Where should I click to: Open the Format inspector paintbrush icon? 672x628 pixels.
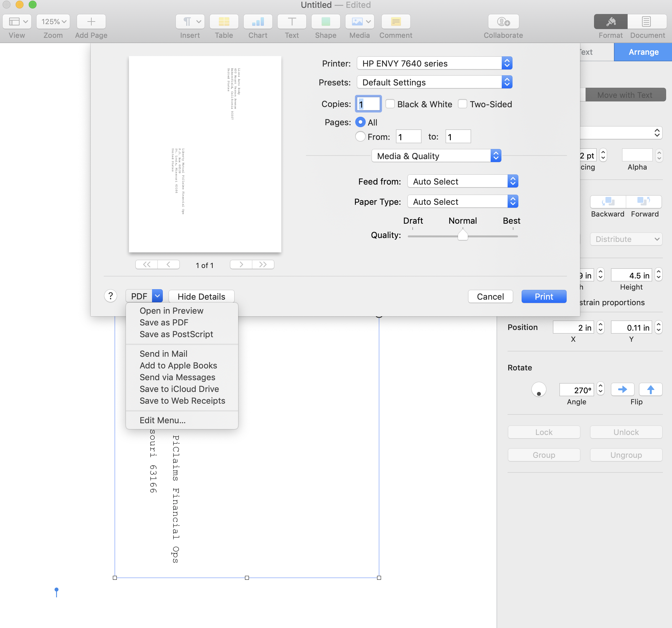click(x=610, y=22)
